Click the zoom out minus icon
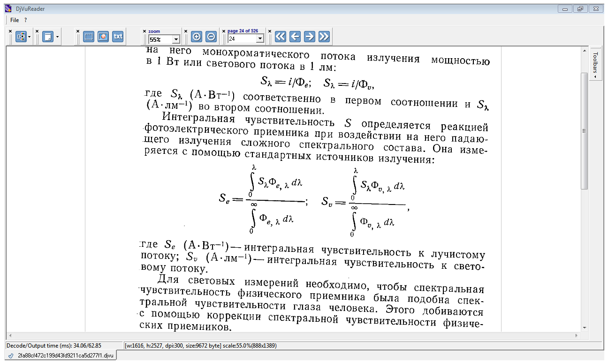The image size is (608, 364). click(211, 37)
